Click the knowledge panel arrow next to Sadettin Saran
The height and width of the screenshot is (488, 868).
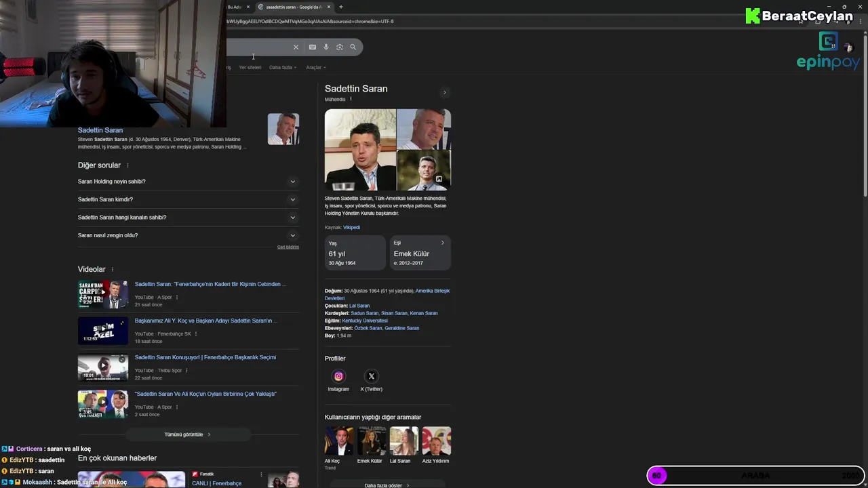click(x=445, y=92)
